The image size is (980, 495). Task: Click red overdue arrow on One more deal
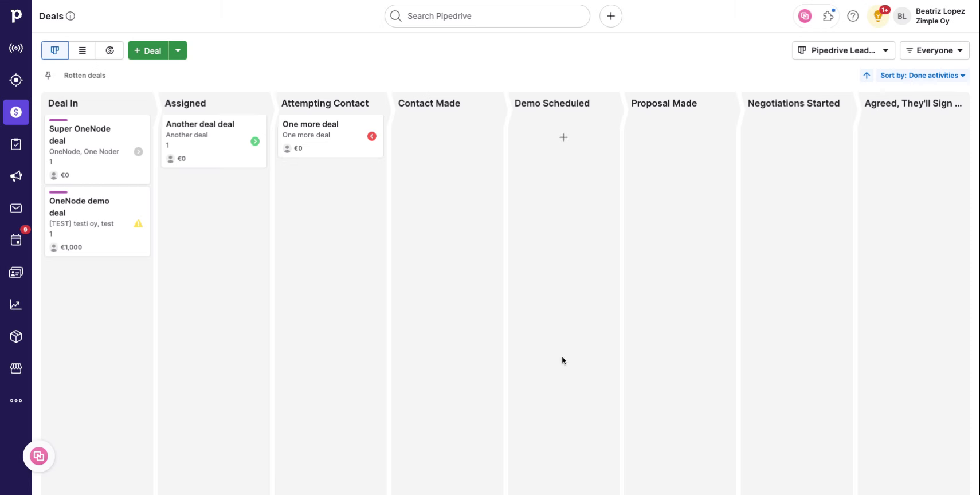tap(372, 136)
